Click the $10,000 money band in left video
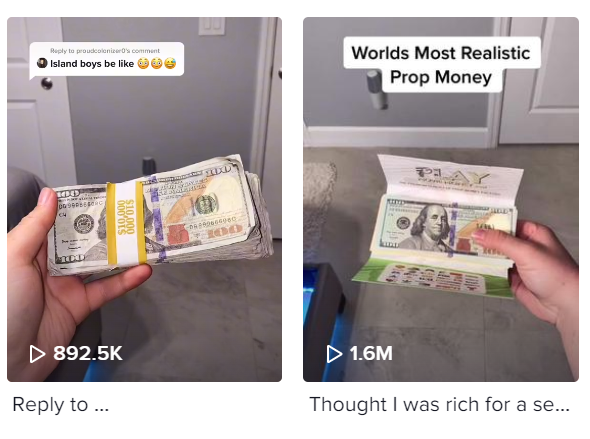590x439 pixels. 126,223
